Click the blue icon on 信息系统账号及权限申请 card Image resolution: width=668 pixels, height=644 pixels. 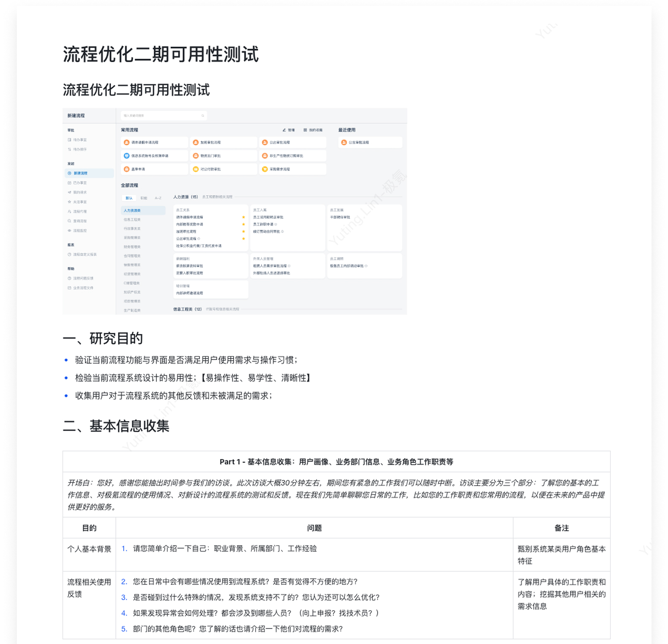tap(126, 156)
